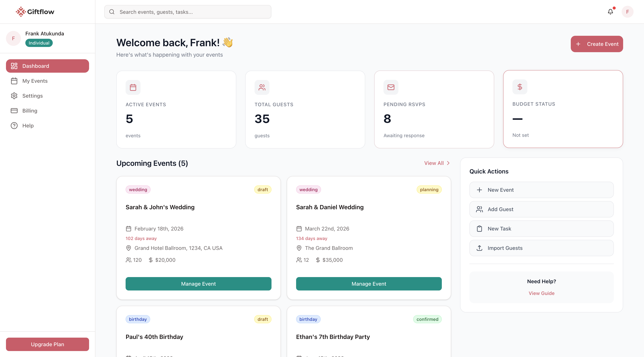Choose Import Guests quick action
644x357 pixels.
[x=541, y=248]
